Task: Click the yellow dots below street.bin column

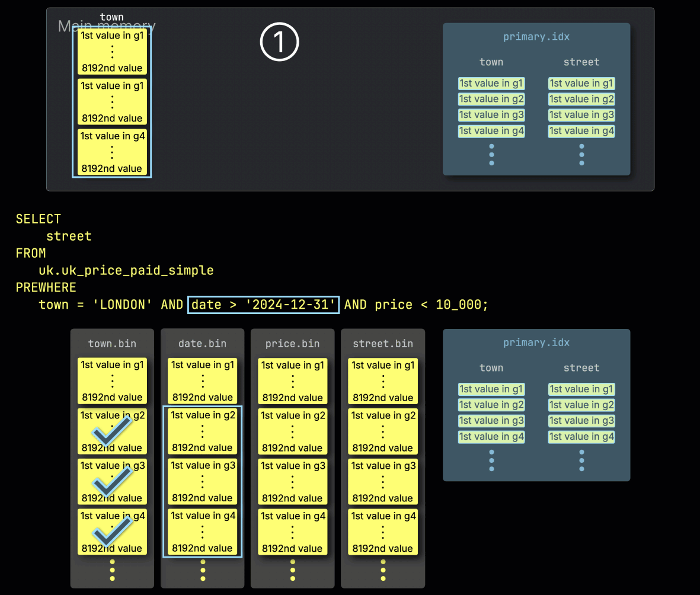Action: point(383,570)
